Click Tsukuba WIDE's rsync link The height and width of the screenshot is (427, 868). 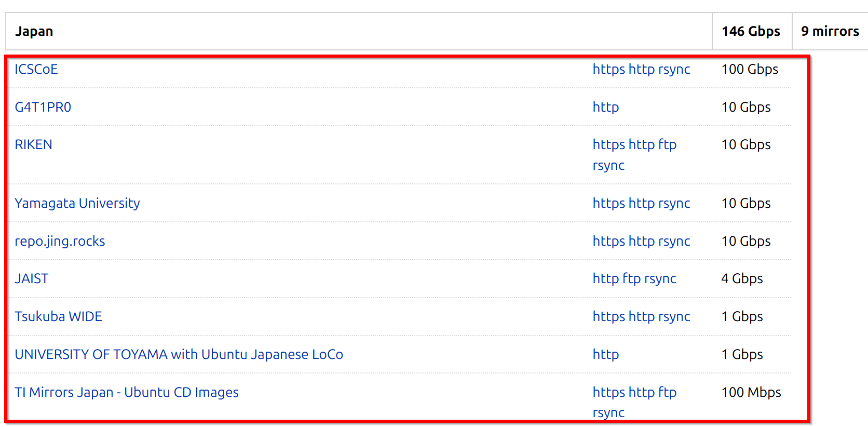674,316
